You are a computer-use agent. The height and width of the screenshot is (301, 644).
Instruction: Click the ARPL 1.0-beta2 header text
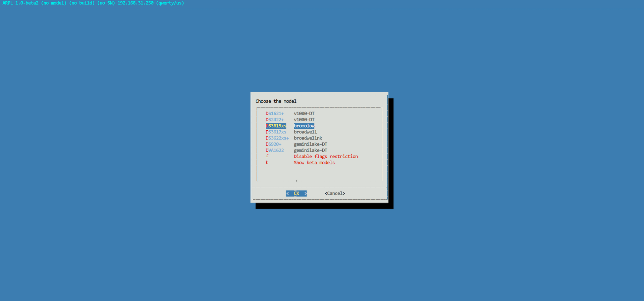tap(20, 3)
